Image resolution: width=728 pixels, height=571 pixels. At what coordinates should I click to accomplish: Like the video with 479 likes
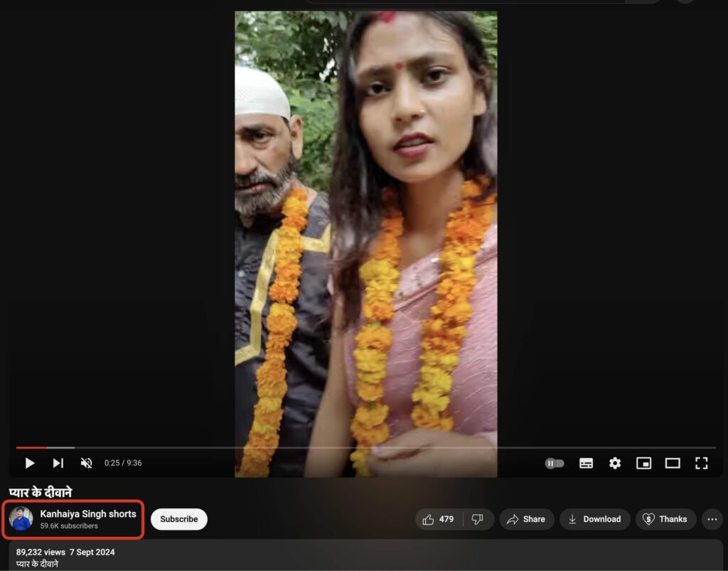[x=439, y=519]
